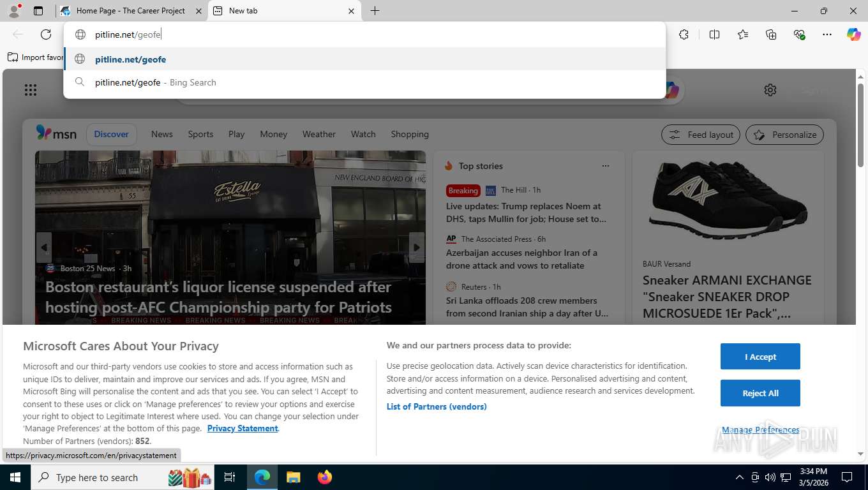Image resolution: width=868 pixels, height=490 pixels.
Task: Open Settings and more ellipsis menu
Action: 827,34
